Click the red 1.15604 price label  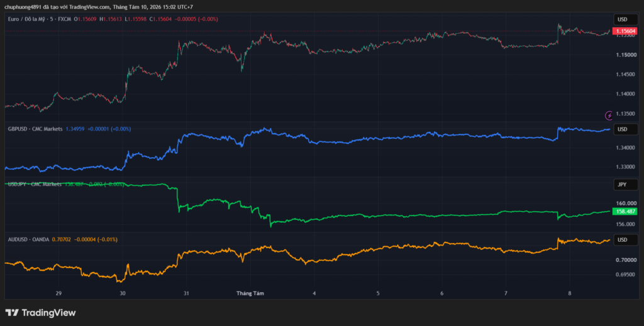(x=625, y=31)
